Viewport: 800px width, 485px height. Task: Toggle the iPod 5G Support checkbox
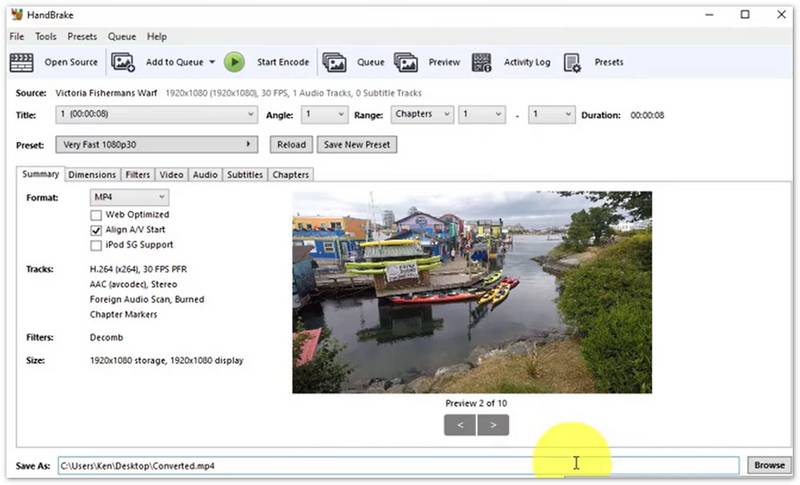pos(96,244)
